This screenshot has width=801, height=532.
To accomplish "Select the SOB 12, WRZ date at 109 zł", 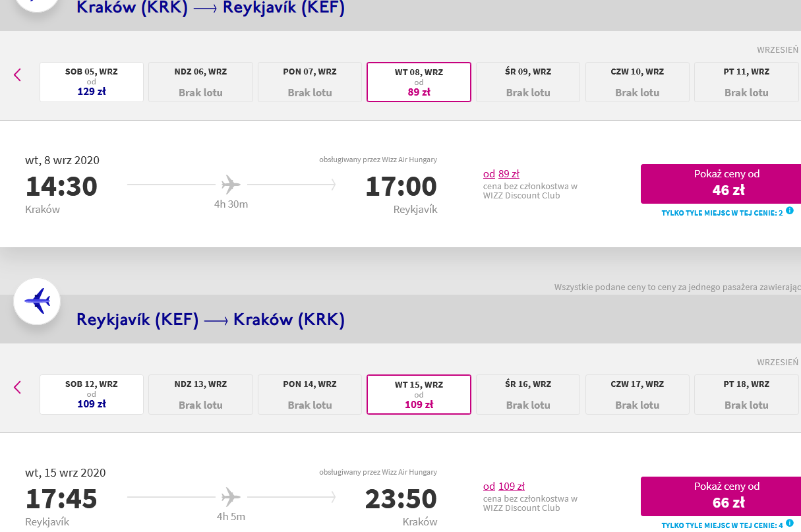I will pyautogui.click(x=92, y=395).
